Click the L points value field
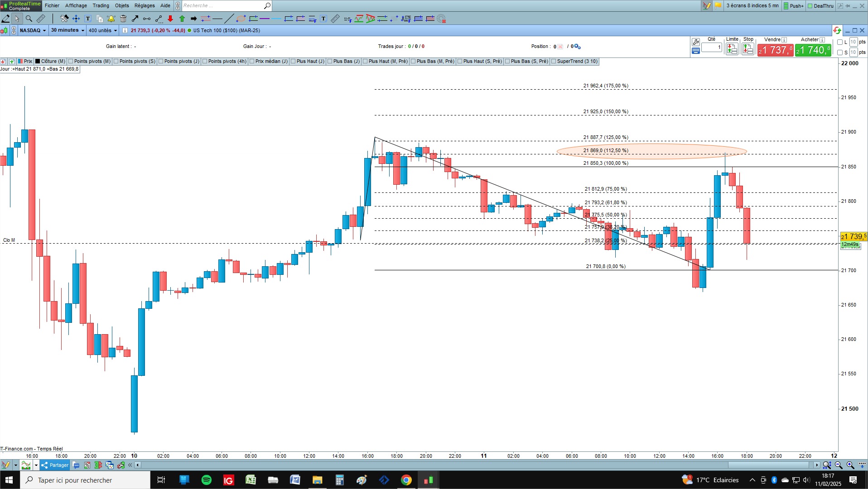The height and width of the screenshot is (489, 868). [853, 42]
